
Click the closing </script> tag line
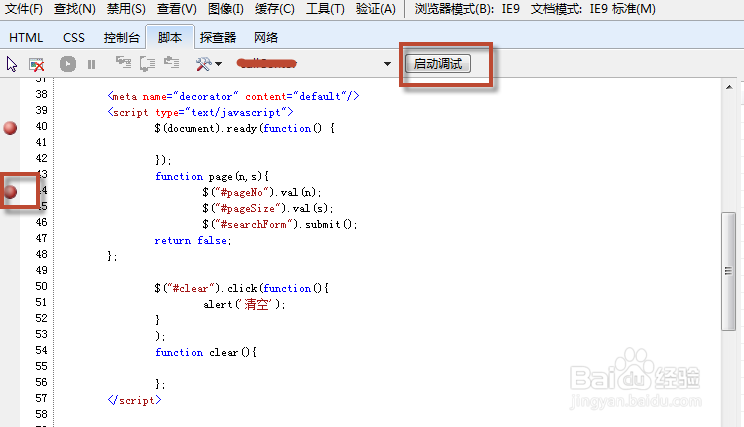point(134,400)
